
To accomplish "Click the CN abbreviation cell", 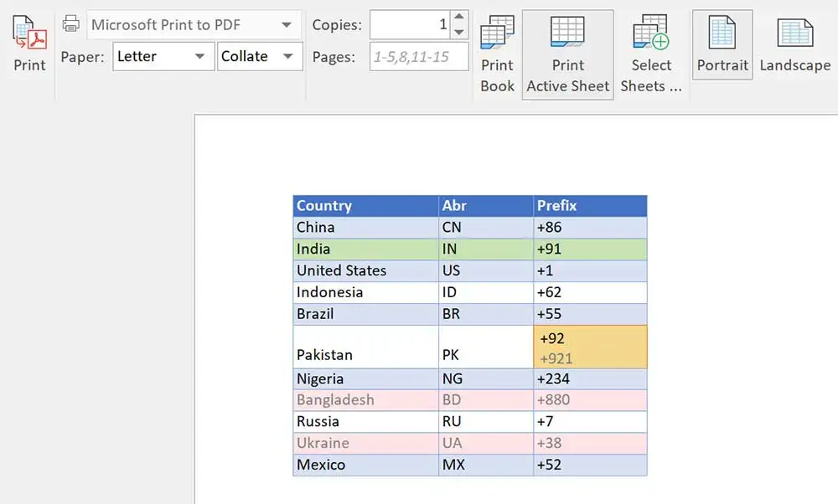I will click(486, 228).
